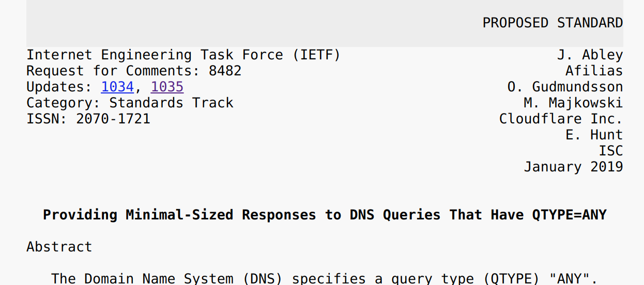
Task: Click the first abstract sentence about DNS
Action: pyautogui.click(x=324, y=279)
